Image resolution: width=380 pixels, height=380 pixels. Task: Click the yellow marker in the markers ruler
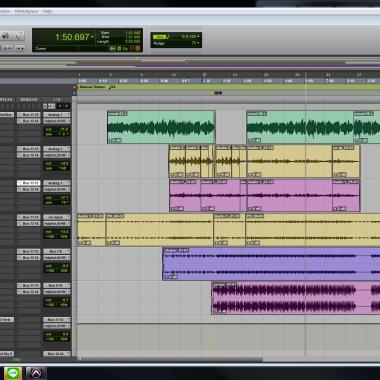click(x=212, y=93)
